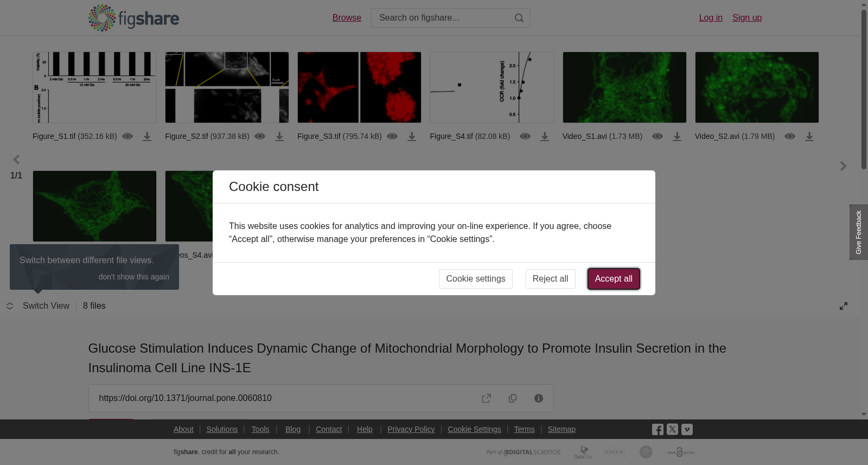868x465 pixels.
Task: Open Figure_S3.tif thumbnail
Action: tap(359, 87)
